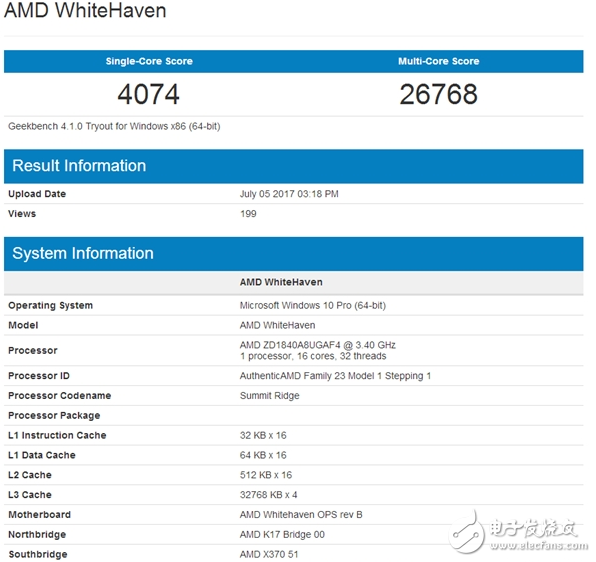Click the multi-core score value 26768
Viewport: 596px width, 562px height.
[439, 94]
